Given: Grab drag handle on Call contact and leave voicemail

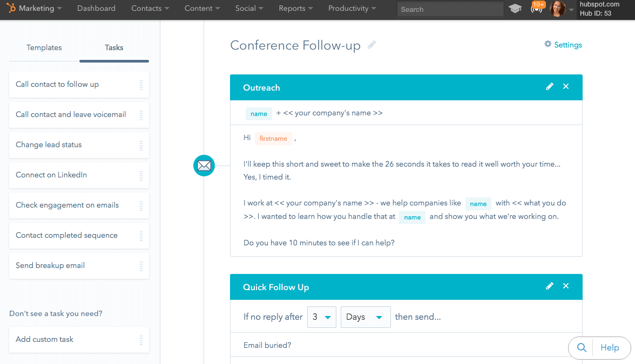Looking at the screenshot, I should pyautogui.click(x=141, y=115).
